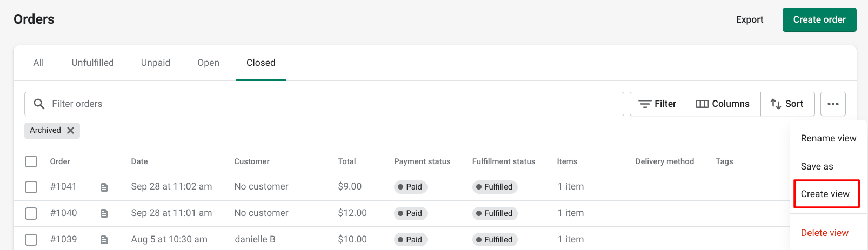This screenshot has height=250, width=868.
Task: Click the search magnifier icon
Action: 39,104
